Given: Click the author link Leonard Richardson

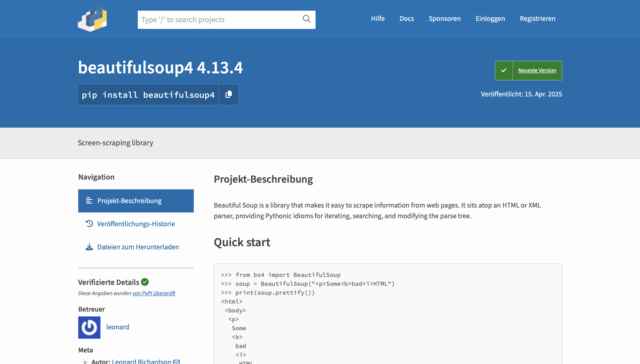Looking at the screenshot, I should [x=142, y=361].
